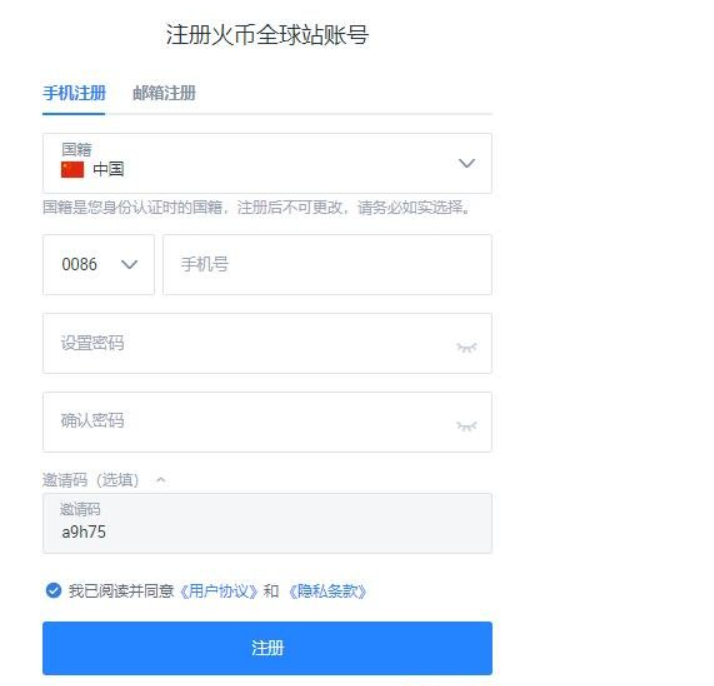
Task: Select the 确认密码 input field
Action: 250,422
